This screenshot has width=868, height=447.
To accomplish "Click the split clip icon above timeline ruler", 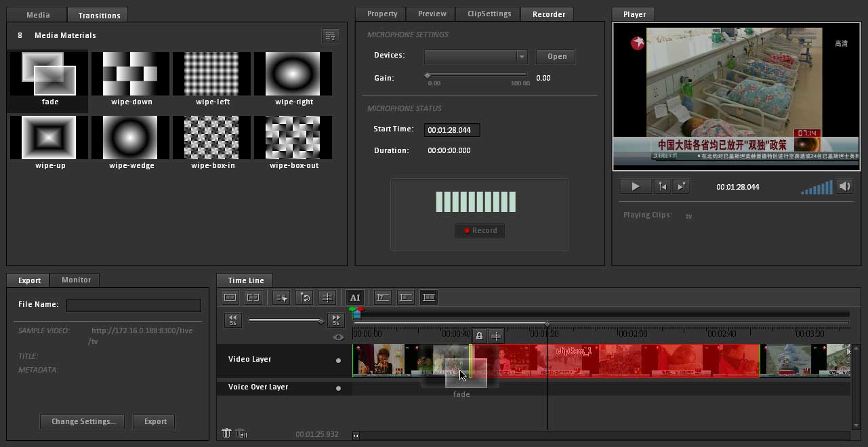I will (x=496, y=336).
